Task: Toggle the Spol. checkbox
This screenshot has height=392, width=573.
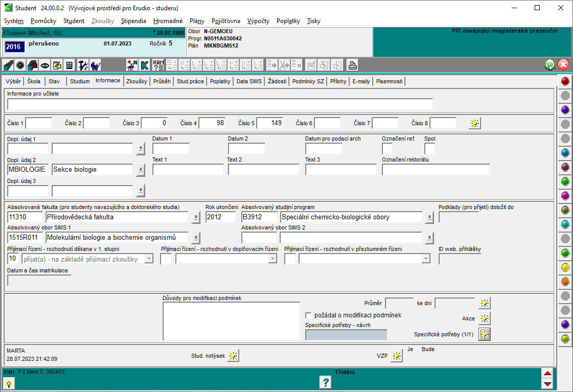Action: pos(429,149)
